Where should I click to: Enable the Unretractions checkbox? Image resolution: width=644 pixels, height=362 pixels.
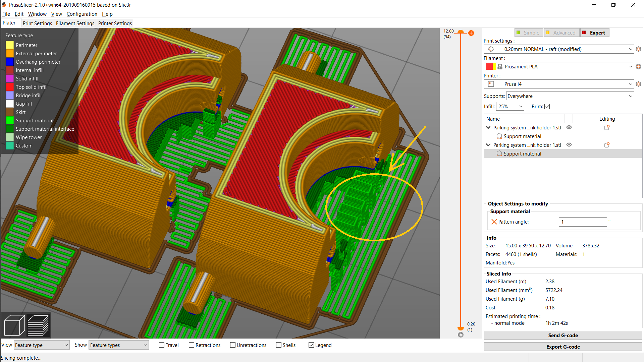pyautogui.click(x=233, y=345)
